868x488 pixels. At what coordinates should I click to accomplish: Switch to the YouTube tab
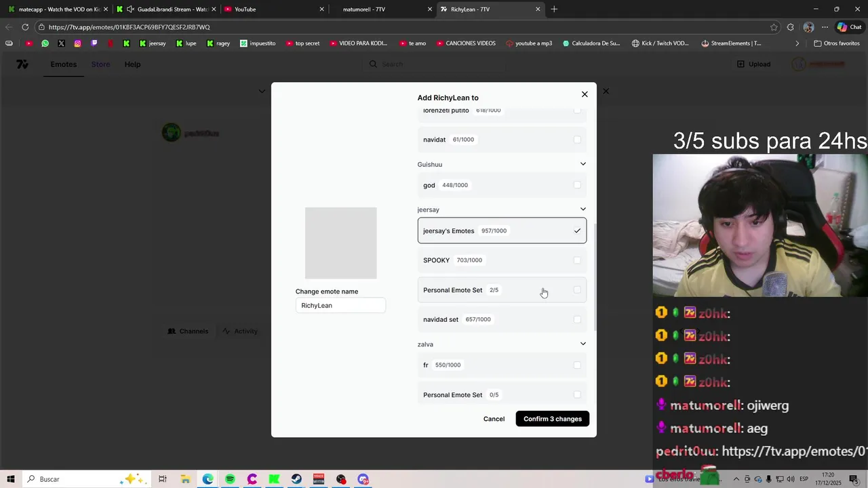[273, 9]
